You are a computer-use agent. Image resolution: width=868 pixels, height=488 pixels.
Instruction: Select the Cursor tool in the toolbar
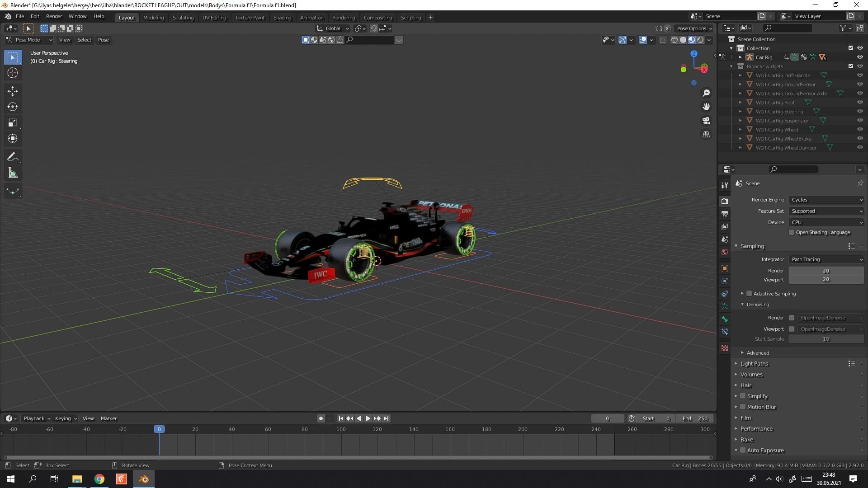coord(13,73)
